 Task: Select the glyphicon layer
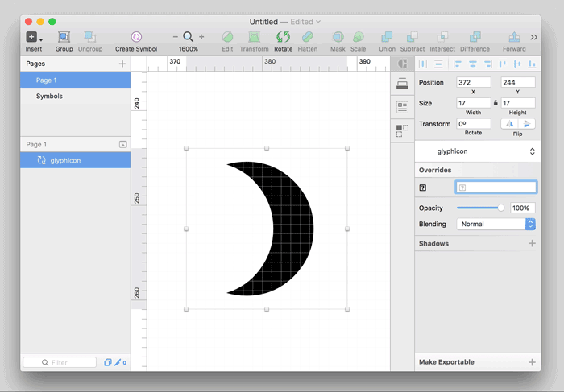tap(76, 160)
